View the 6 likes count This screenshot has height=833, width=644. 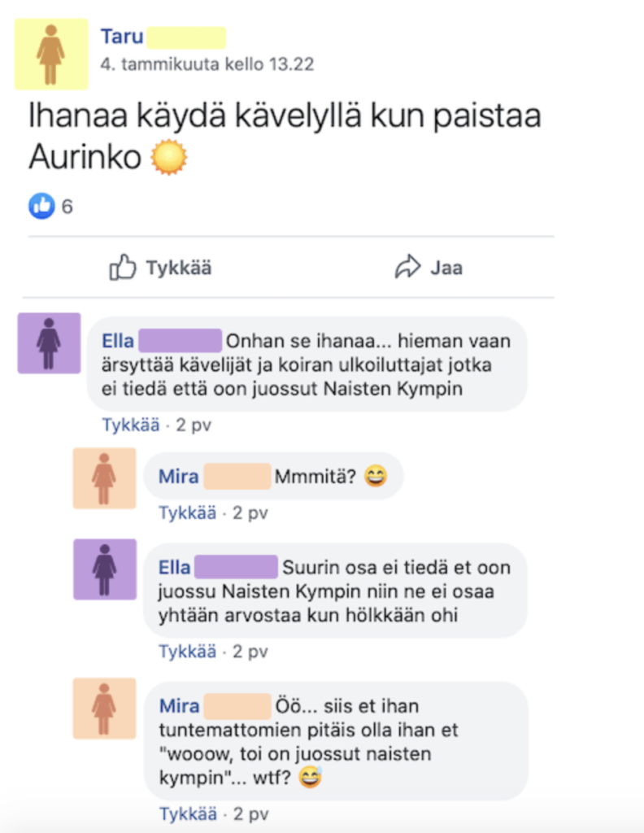(x=67, y=207)
